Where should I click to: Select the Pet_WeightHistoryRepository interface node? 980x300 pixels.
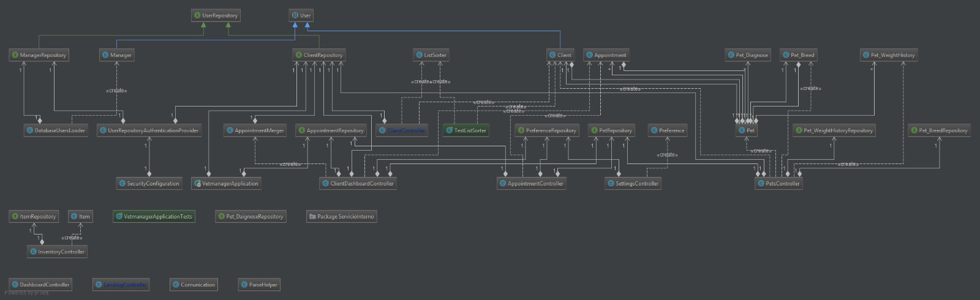[834, 130]
